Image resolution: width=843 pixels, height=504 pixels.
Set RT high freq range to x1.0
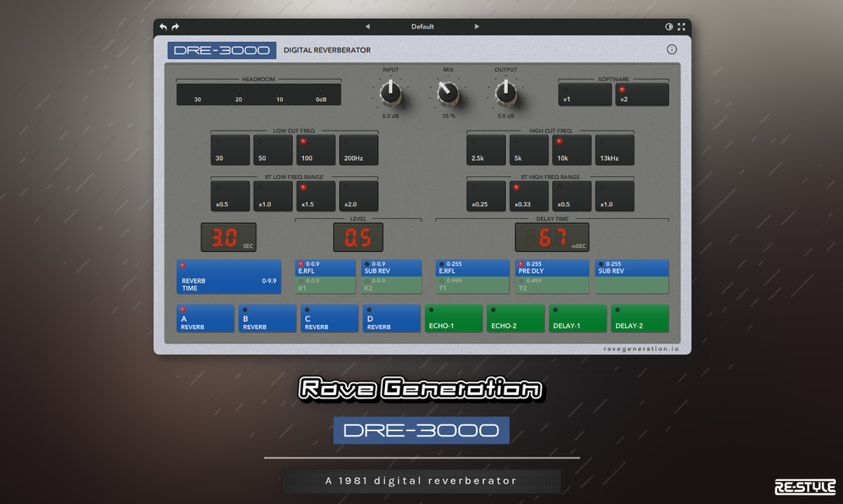coord(615,197)
